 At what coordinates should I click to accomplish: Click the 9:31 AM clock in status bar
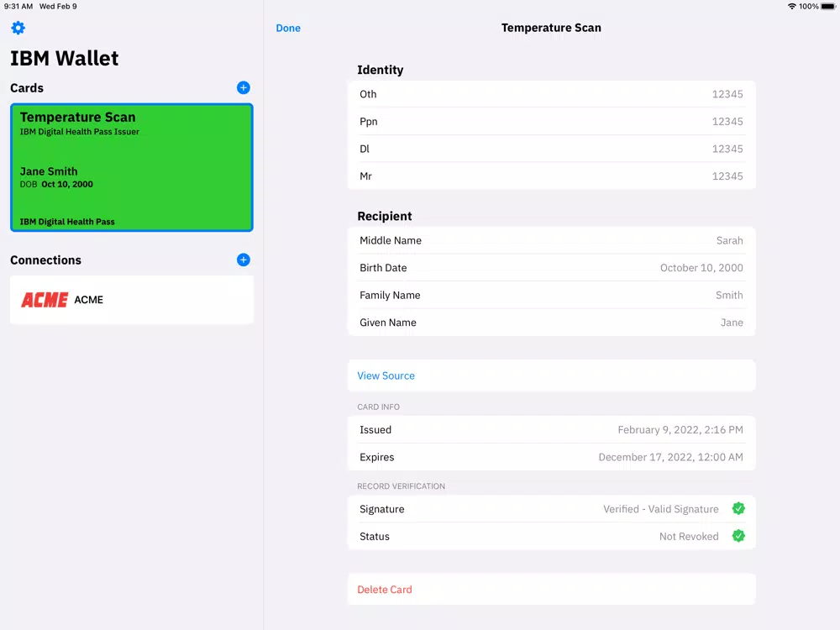coord(18,7)
